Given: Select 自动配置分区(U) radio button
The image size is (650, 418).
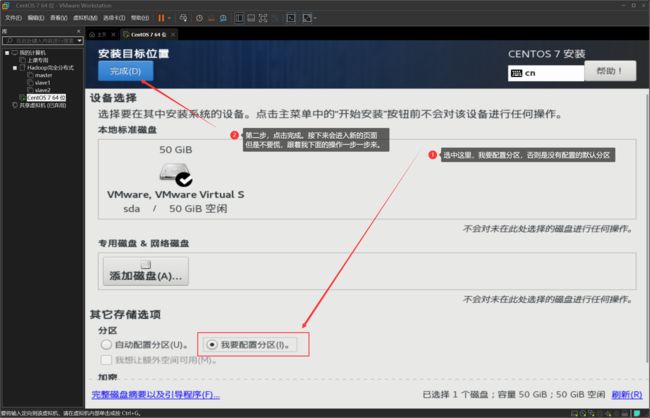Looking at the screenshot, I should [106, 345].
